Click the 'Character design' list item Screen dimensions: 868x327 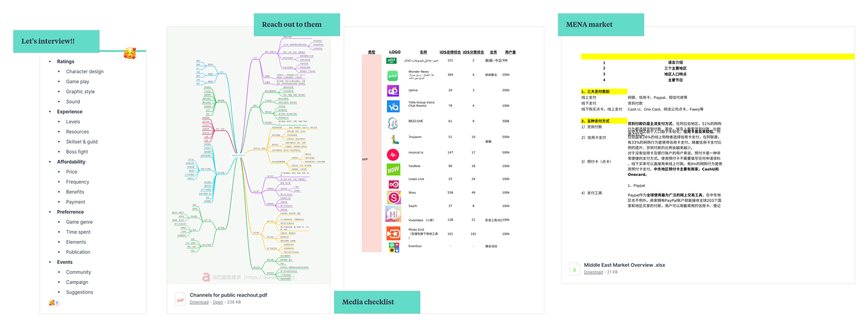[85, 71]
